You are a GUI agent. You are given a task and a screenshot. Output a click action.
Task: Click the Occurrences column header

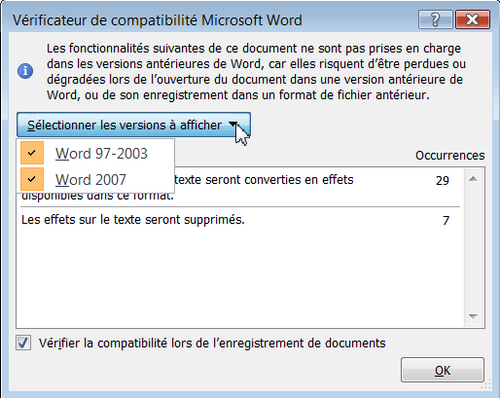(x=450, y=155)
